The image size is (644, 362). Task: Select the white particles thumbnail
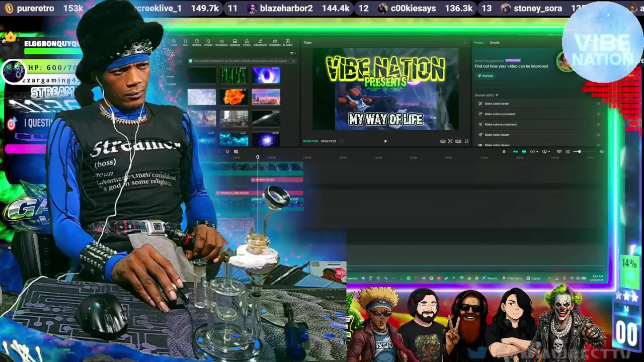(x=202, y=97)
